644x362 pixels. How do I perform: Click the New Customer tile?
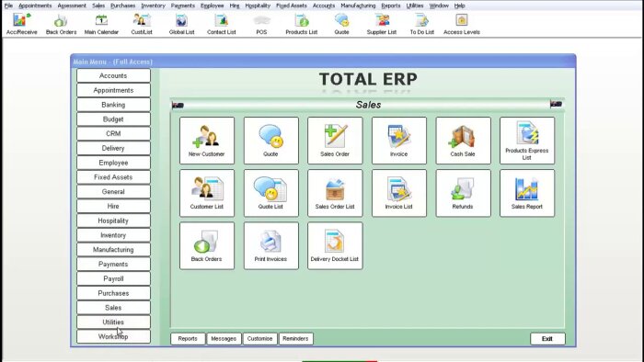[207, 141]
